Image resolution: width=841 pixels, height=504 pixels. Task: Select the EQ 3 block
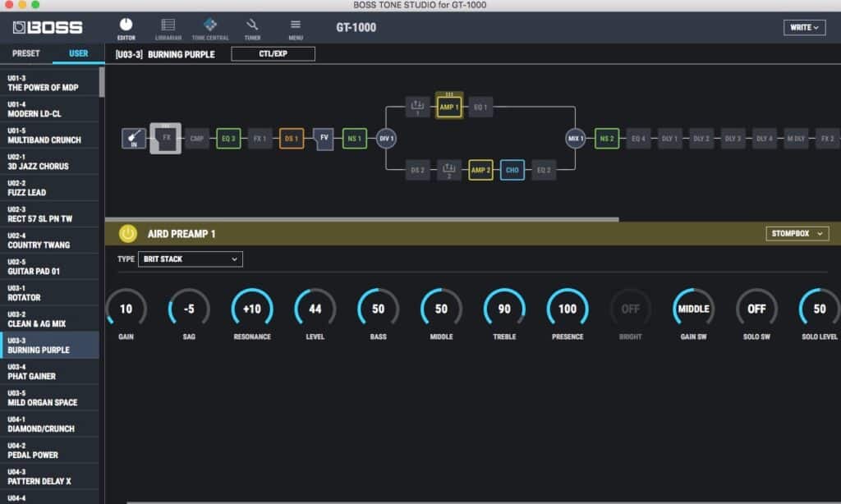[228, 139]
